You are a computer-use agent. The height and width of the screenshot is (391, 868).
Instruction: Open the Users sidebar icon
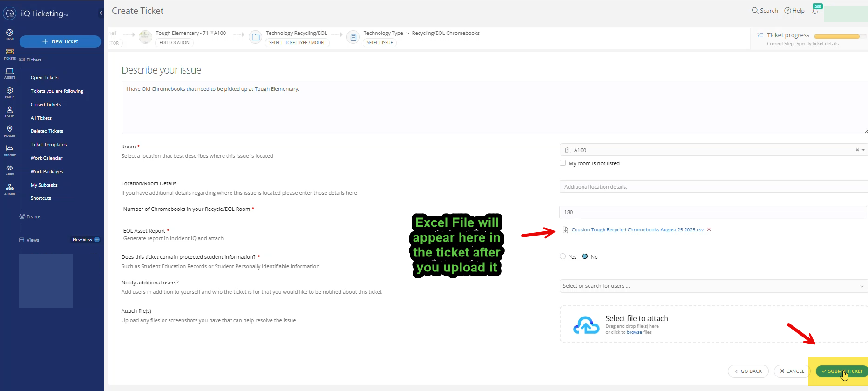(9, 112)
